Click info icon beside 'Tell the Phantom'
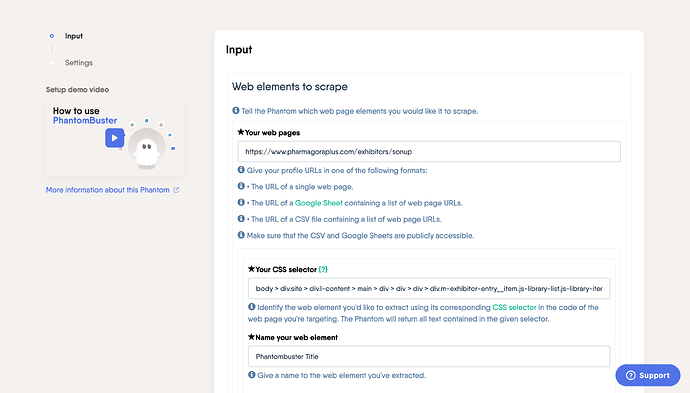This screenshot has height=393, width=690. tap(236, 110)
